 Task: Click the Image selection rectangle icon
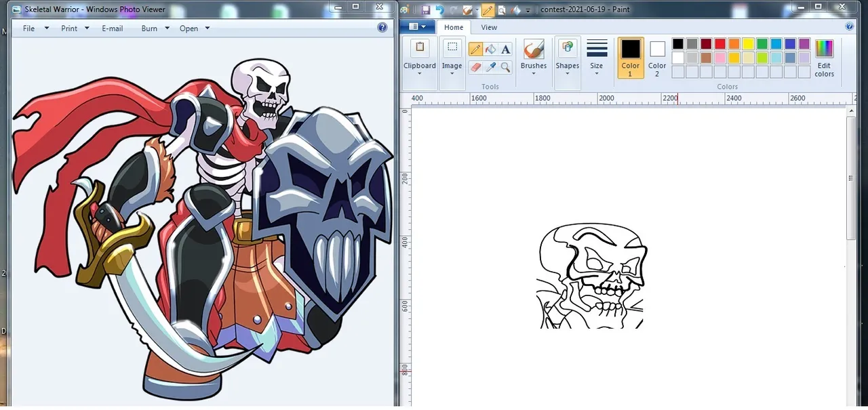(x=452, y=48)
